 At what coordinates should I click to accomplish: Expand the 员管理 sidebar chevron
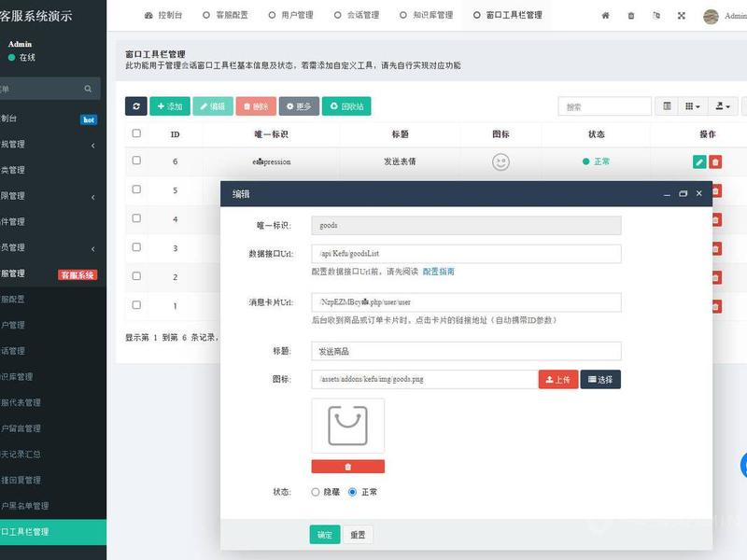92,248
